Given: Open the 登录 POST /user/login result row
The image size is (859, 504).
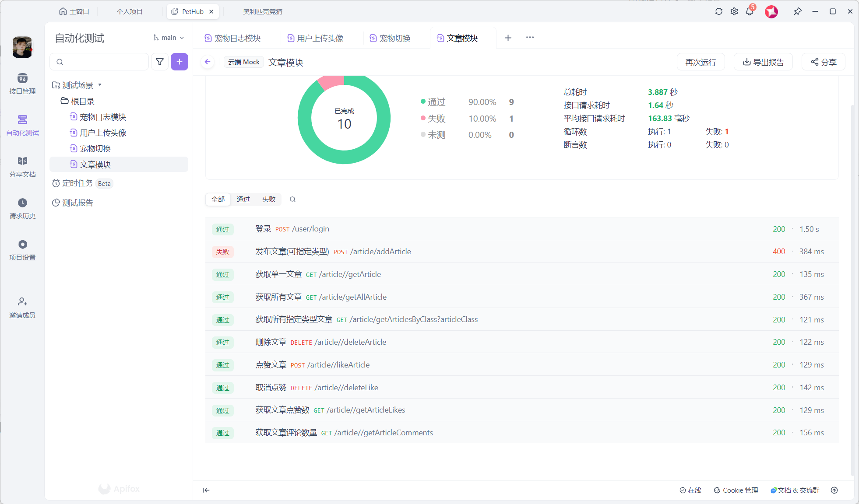Looking at the screenshot, I should pos(522,229).
